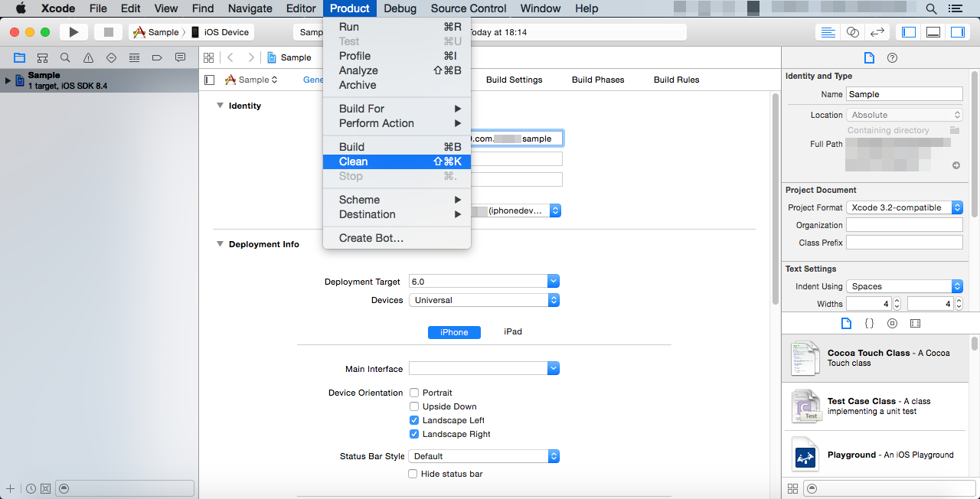980x499 pixels.
Task: Open the Project Format dropdown
Action: tap(904, 207)
